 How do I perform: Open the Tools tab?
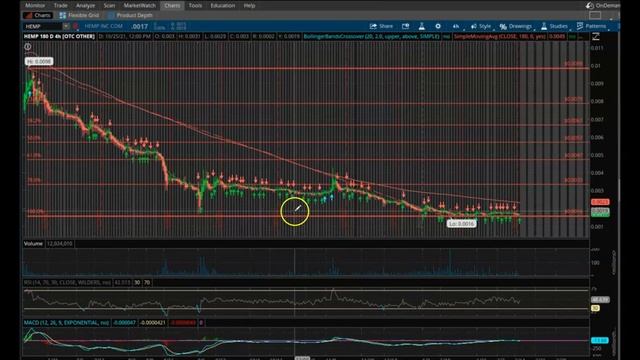tap(195, 5)
